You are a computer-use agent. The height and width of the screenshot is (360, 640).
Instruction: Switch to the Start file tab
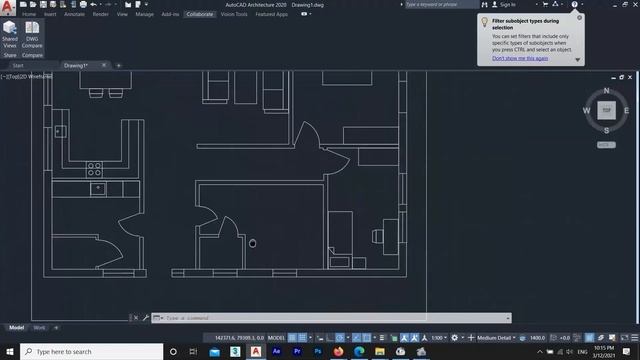pyautogui.click(x=18, y=65)
